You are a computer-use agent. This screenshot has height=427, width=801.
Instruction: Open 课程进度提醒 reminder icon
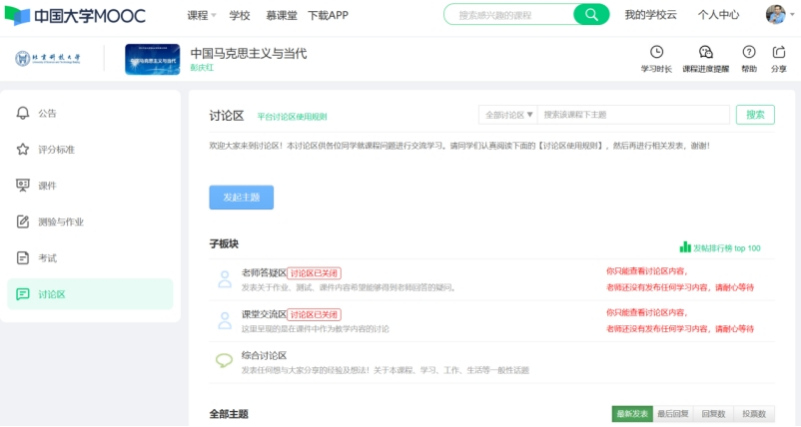705,52
